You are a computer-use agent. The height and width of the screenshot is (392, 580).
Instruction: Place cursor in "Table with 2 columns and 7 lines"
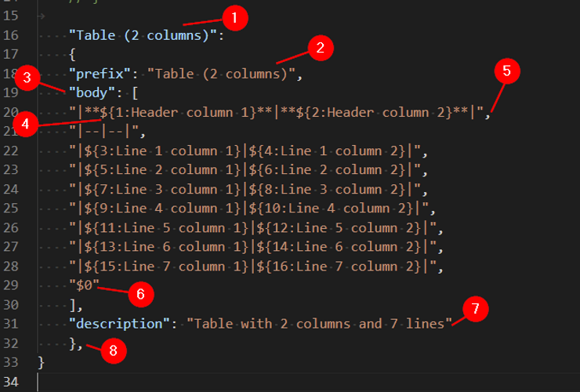click(320, 323)
